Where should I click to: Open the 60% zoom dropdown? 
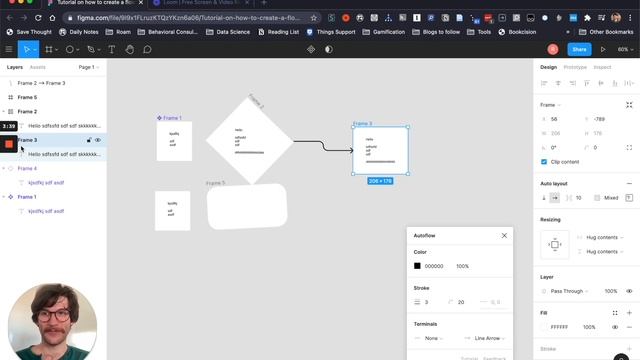(625, 49)
